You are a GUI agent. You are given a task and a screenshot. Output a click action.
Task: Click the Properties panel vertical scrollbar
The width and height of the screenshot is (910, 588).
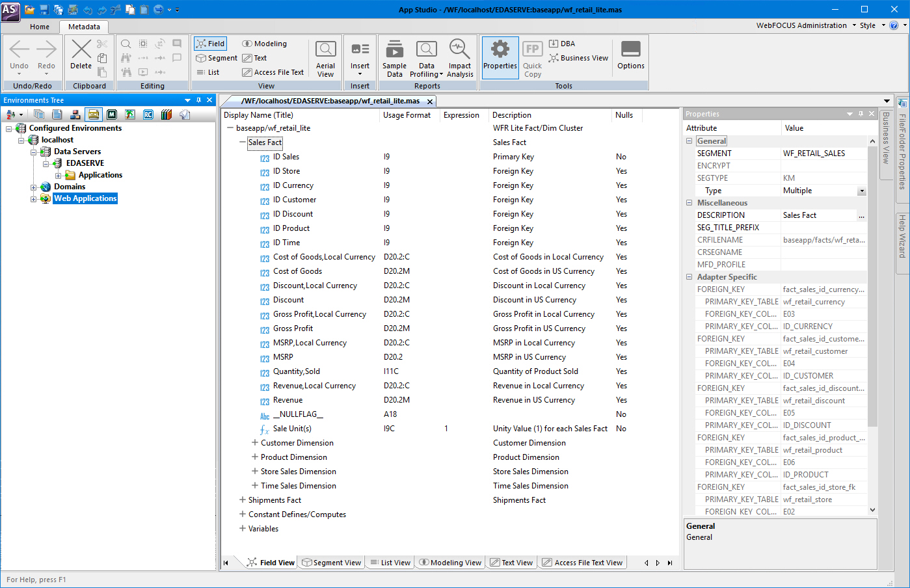pyautogui.click(x=872, y=286)
